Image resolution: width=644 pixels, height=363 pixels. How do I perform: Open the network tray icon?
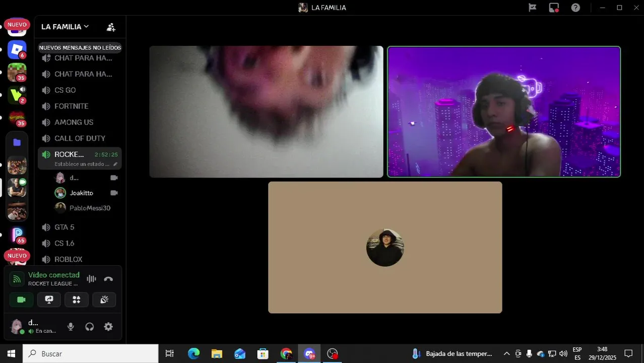coord(552,354)
